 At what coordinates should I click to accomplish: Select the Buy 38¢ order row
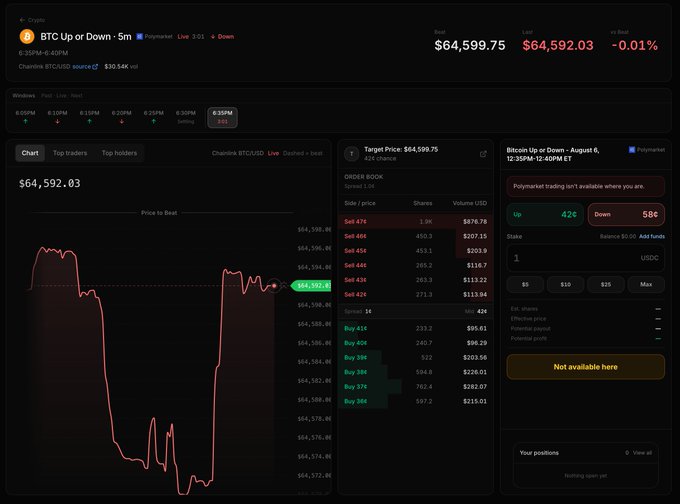coord(415,372)
